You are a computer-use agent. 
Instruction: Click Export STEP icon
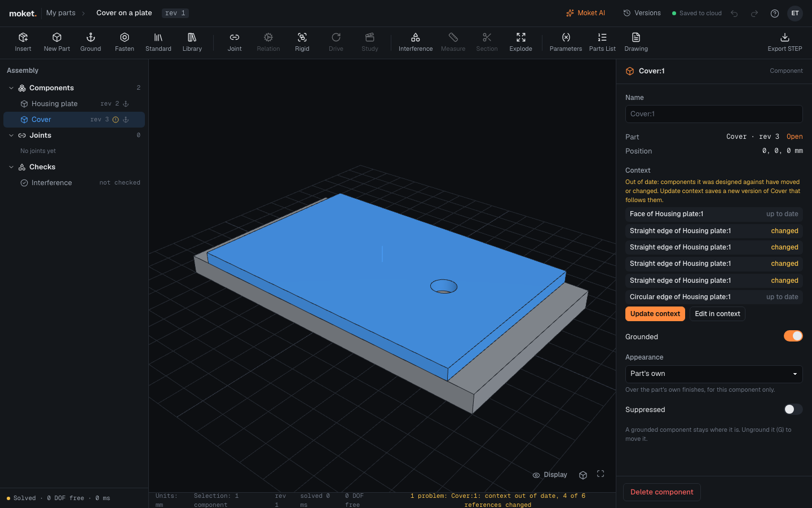tap(785, 37)
